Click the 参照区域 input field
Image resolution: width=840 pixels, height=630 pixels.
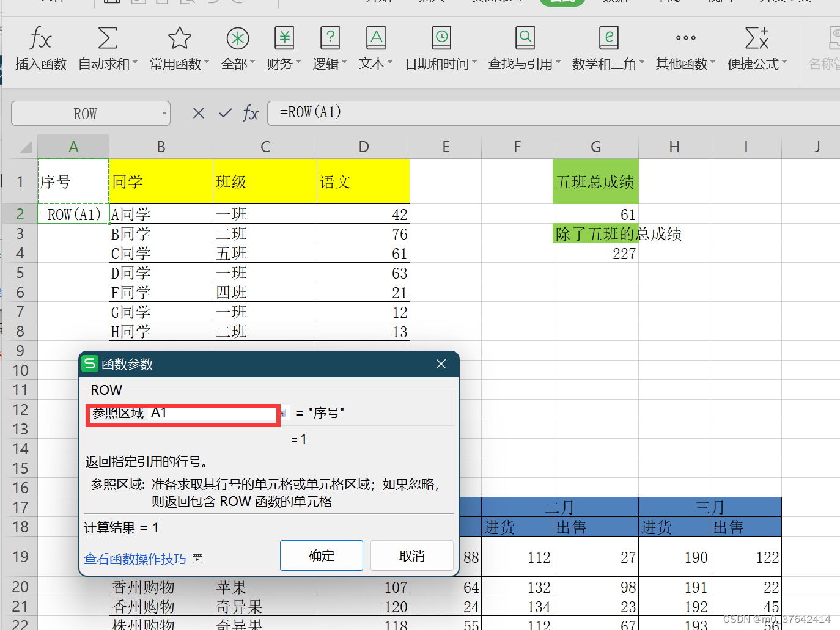(213, 413)
